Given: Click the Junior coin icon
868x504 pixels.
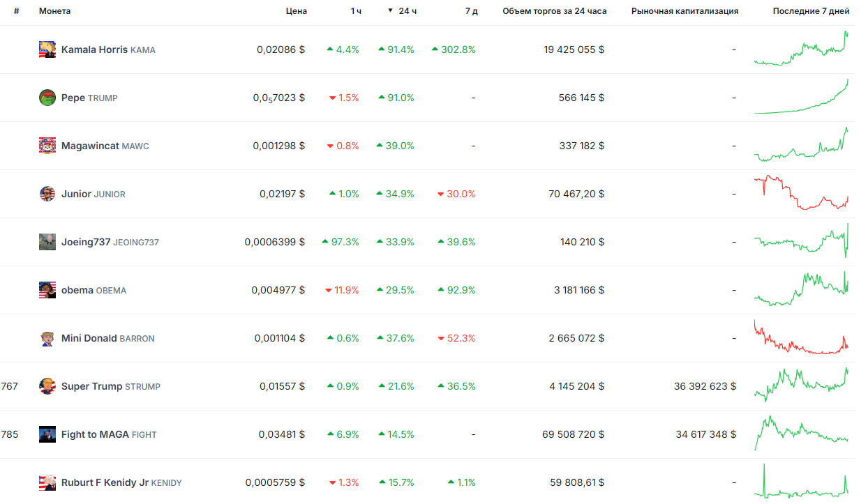Looking at the screenshot, I should pos(47,194).
